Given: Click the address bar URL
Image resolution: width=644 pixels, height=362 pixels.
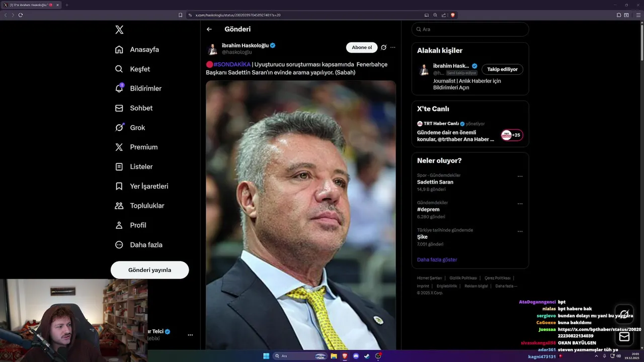Looking at the screenshot, I should coord(238,15).
